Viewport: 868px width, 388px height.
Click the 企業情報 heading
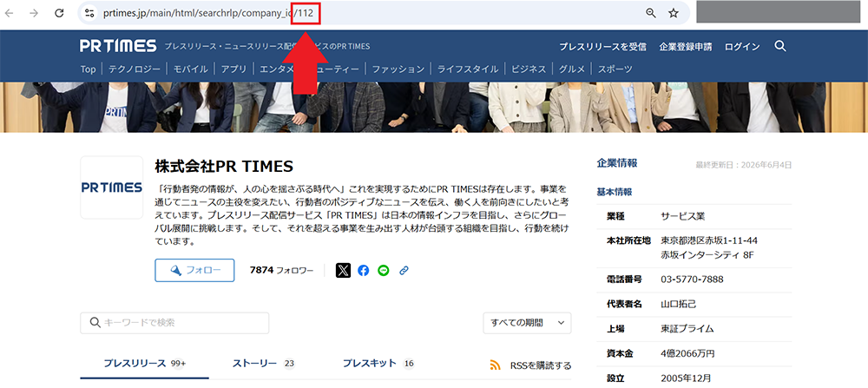pos(616,163)
